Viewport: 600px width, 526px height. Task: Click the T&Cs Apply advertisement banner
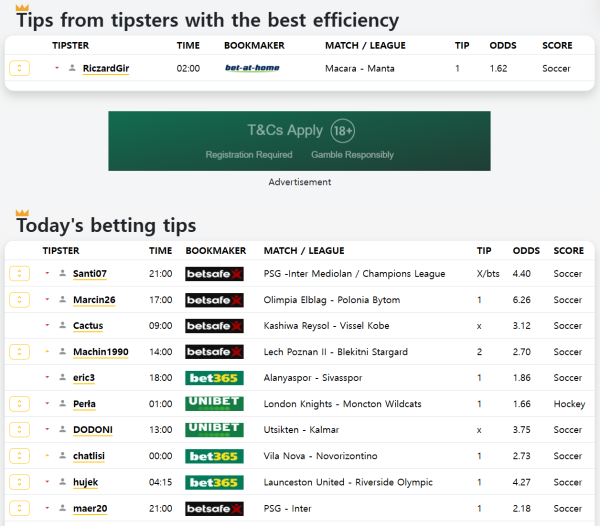pos(299,141)
